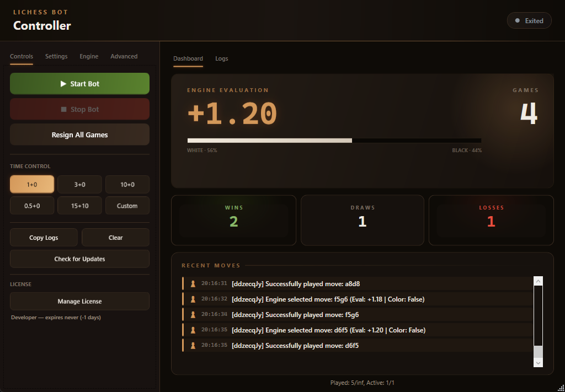Switch to the Settings tab

pyautogui.click(x=56, y=56)
